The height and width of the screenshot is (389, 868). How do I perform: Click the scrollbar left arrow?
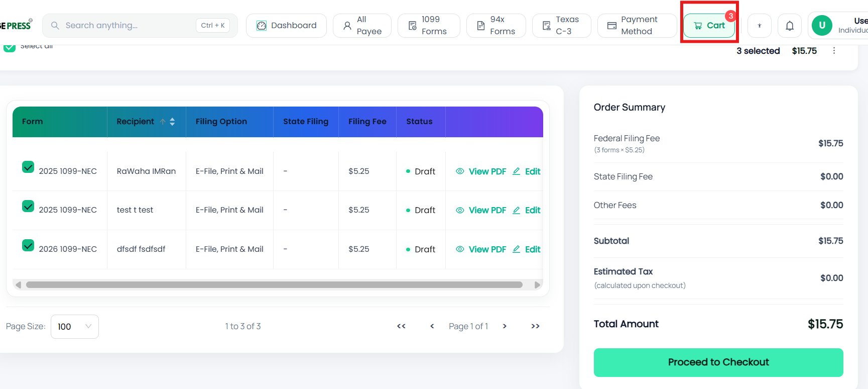coord(18,285)
